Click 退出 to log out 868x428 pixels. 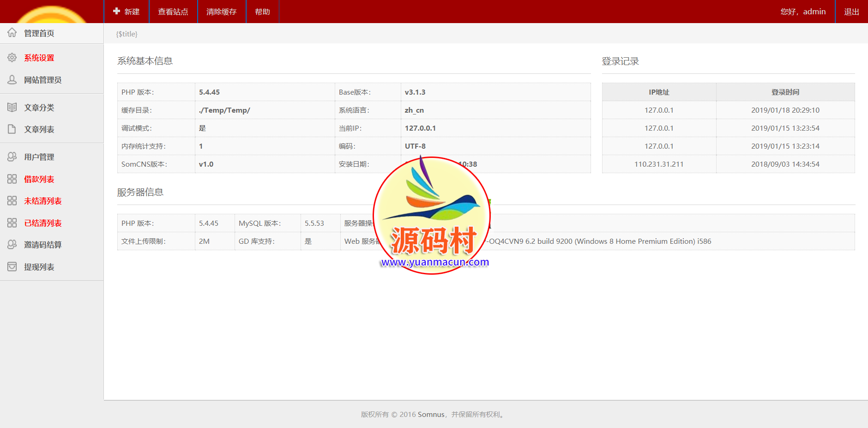coord(851,12)
